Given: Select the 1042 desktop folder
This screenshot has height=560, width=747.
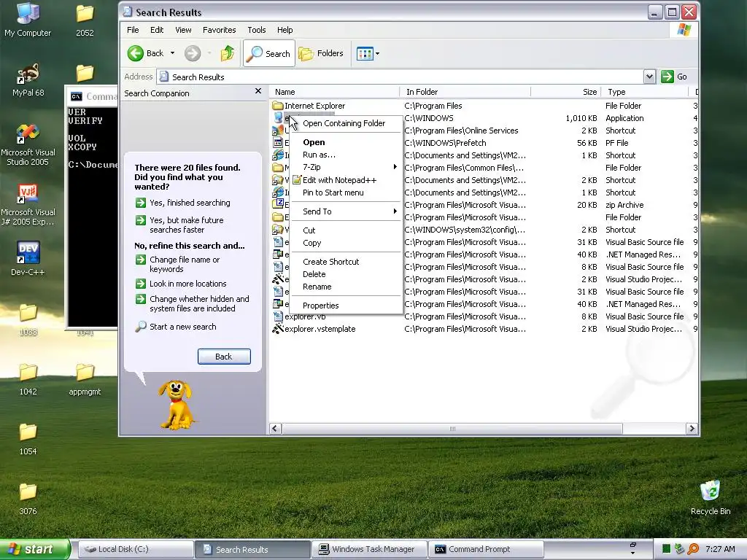Looking at the screenshot, I should 28,378.
